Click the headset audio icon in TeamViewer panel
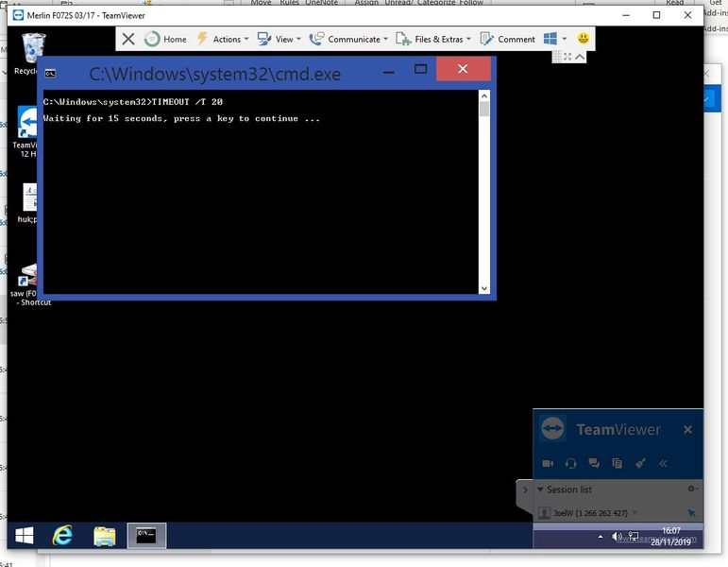Image resolution: width=728 pixels, height=567 pixels. 570,463
